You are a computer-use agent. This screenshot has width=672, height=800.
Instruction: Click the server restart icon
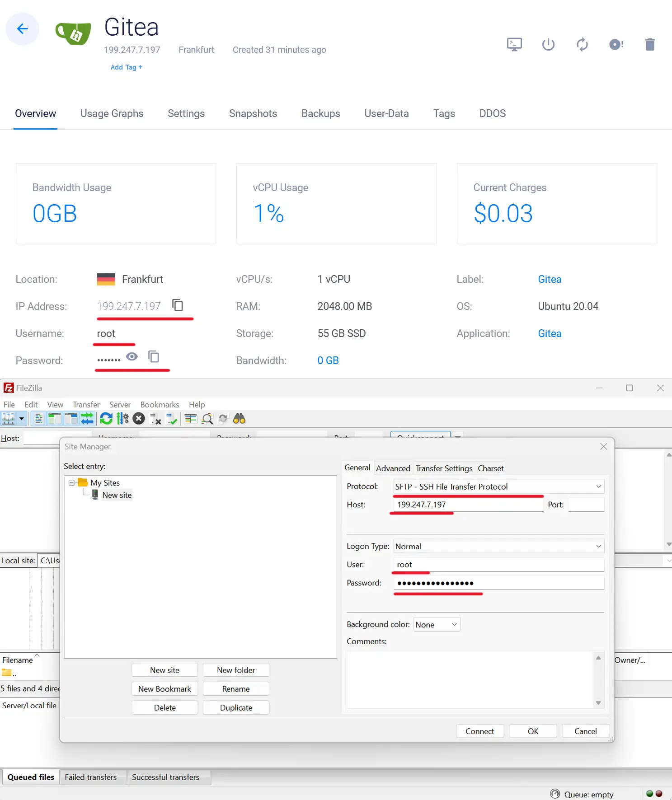[x=582, y=44]
